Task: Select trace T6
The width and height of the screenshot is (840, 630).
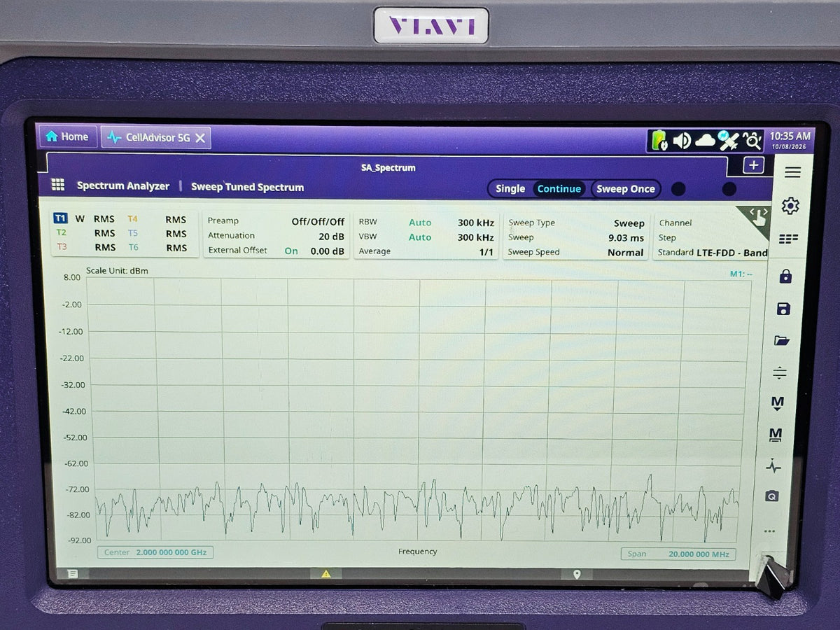Action: point(133,247)
